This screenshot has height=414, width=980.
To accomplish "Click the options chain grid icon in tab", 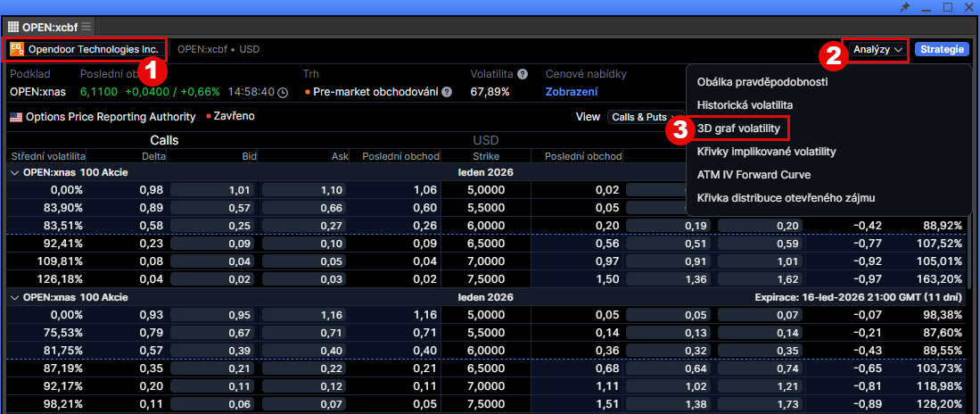I will tap(13, 27).
